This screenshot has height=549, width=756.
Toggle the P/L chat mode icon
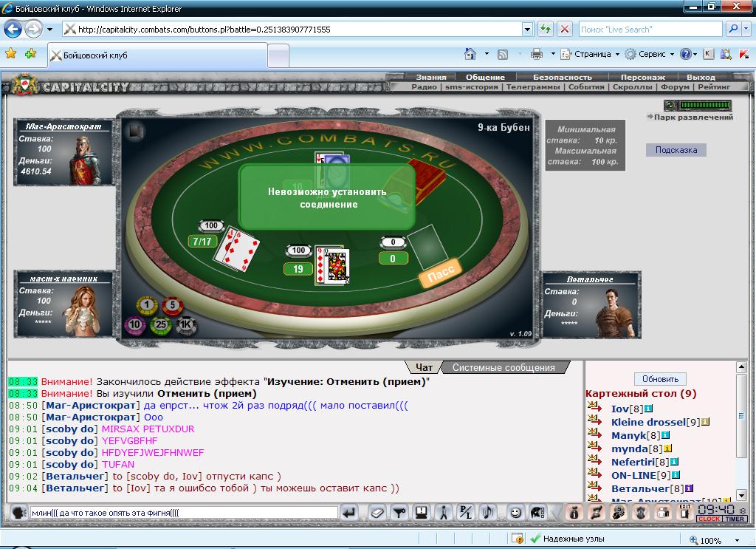466,513
